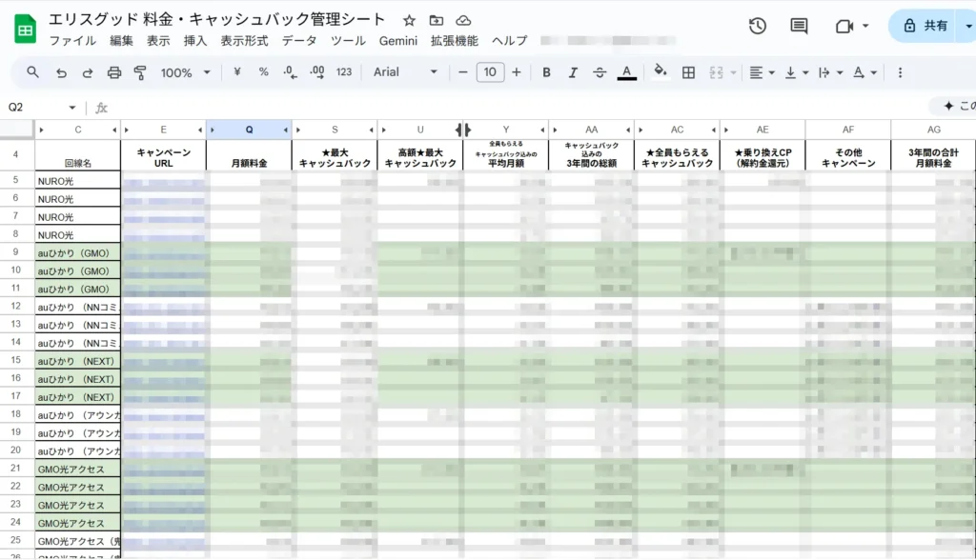
Task: Show all comments with the comment icon
Action: pos(798,26)
